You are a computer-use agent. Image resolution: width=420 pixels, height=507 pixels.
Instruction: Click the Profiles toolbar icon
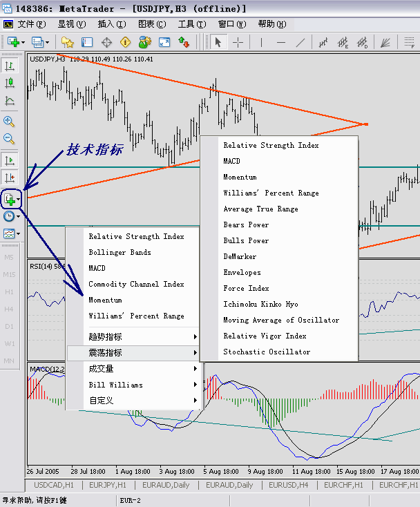coord(37,42)
